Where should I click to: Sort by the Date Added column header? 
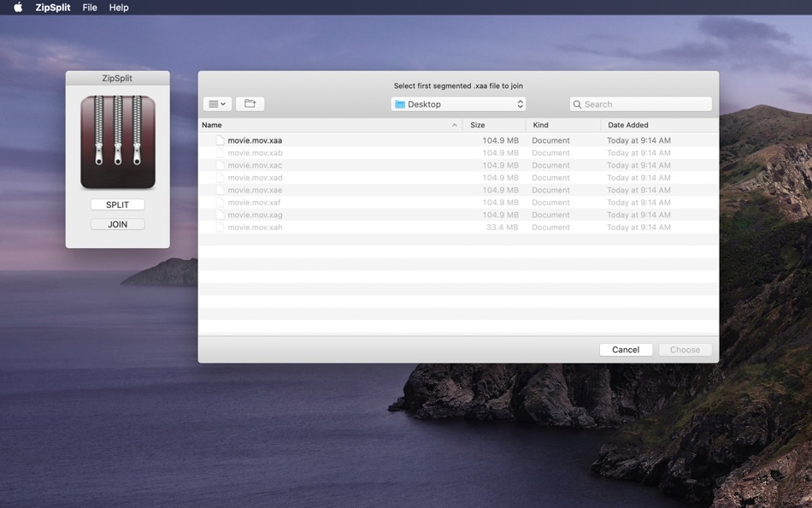click(x=660, y=125)
